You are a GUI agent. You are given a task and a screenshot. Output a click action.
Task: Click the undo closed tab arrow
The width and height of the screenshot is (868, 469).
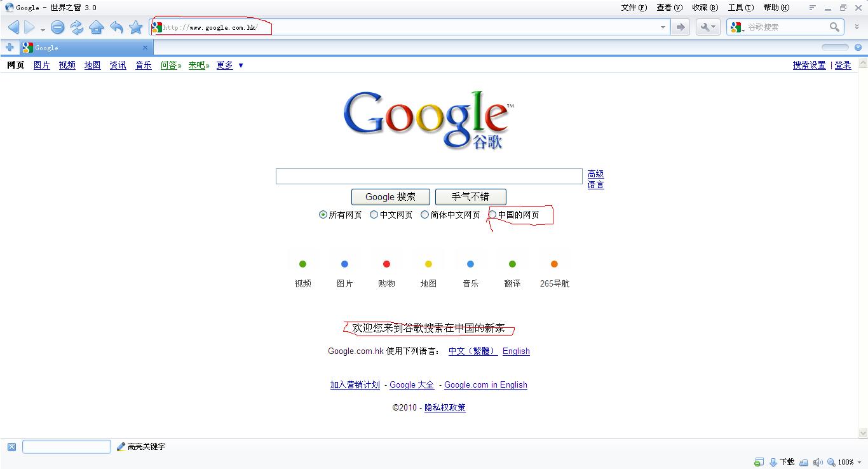116,27
